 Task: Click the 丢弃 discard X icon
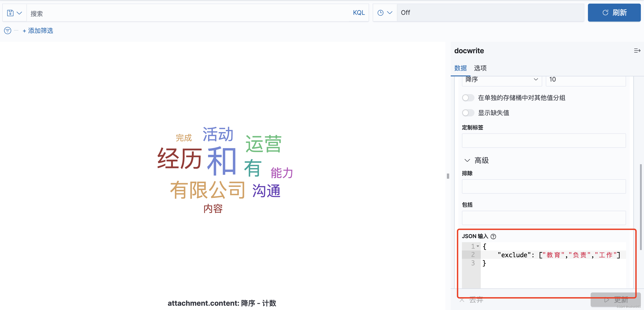coord(462,300)
